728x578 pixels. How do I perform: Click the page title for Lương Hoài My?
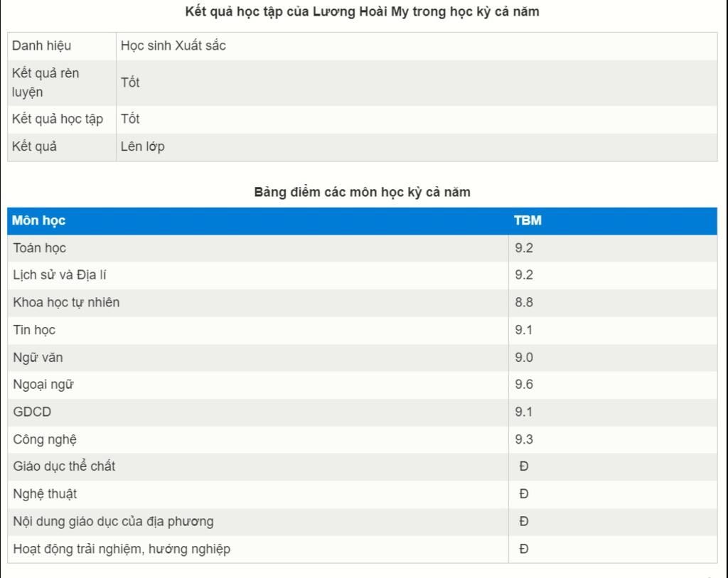(362, 11)
